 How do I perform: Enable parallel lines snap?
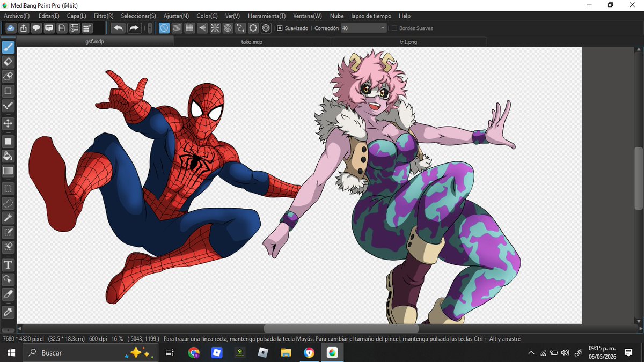point(177,28)
